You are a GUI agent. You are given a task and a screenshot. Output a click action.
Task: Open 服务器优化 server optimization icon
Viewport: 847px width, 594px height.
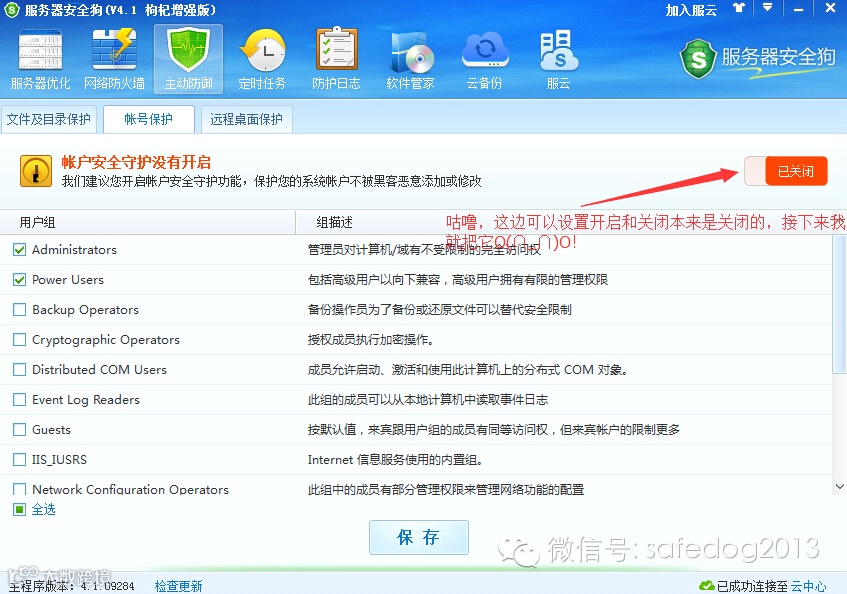(40, 58)
